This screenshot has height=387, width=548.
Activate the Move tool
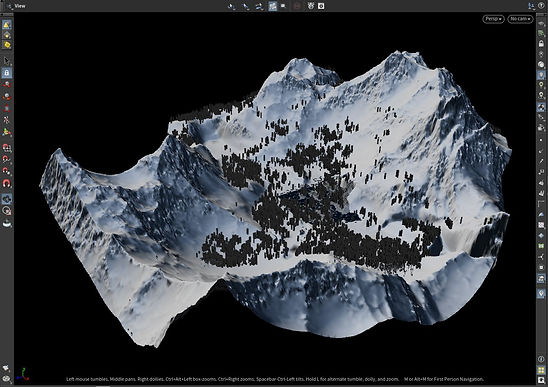click(x=7, y=85)
